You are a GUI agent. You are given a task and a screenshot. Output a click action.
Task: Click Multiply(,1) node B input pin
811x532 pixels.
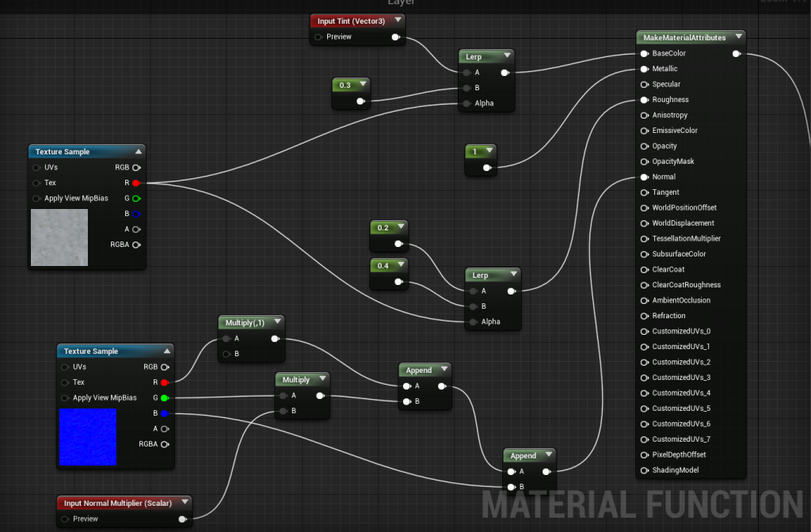pos(227,354)
